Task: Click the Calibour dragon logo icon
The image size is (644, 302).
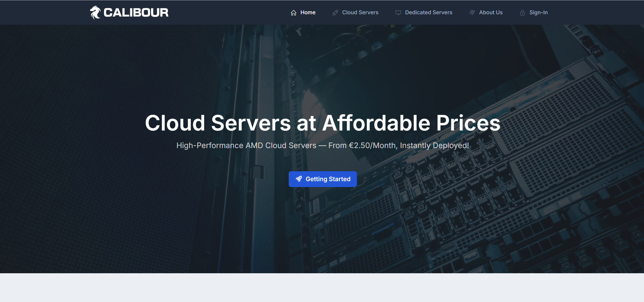Action: click(x=95, y=12)
